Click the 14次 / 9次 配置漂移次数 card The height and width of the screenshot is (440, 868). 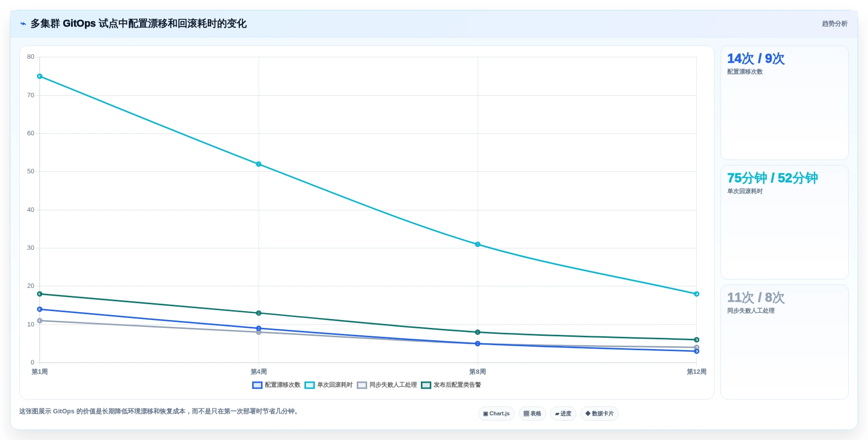[785, 103]
